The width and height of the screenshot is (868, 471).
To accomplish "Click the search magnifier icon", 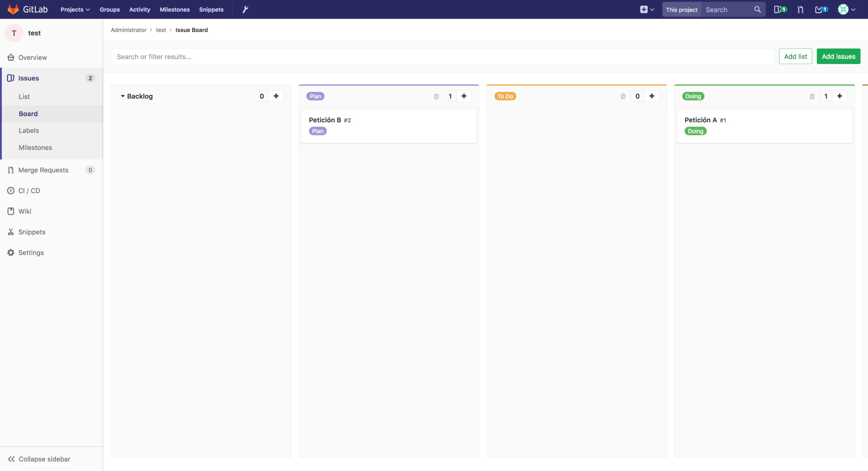I will 757,9.
